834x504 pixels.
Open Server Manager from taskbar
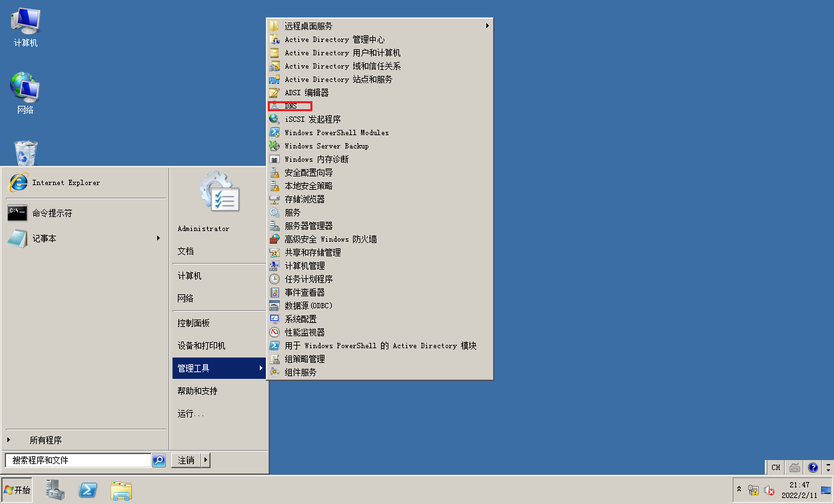click(55, 490)
